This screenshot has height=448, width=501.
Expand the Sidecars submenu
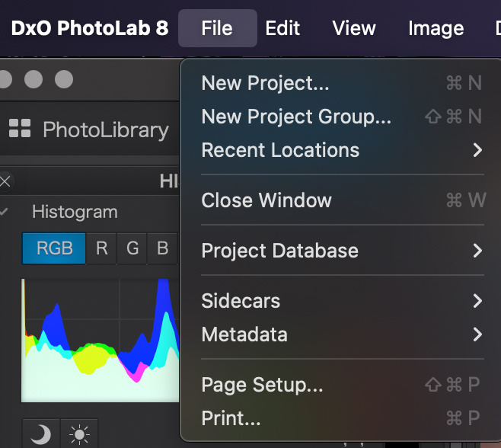(342, 301)
